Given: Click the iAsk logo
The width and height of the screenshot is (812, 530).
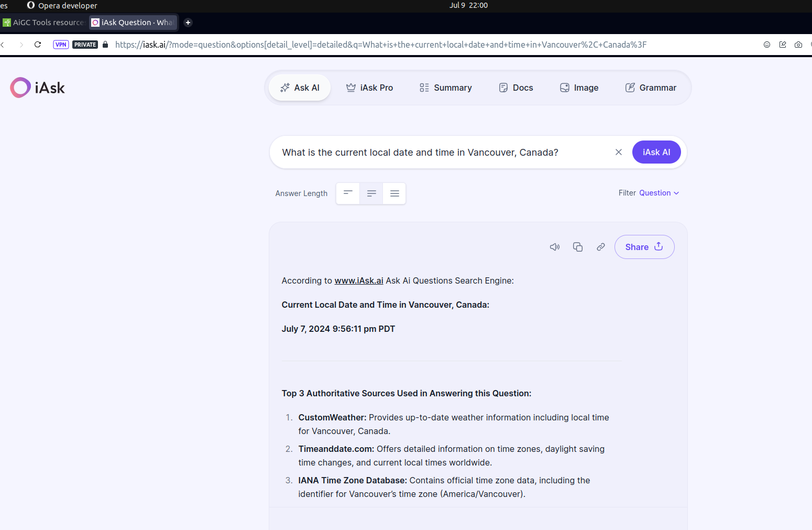Looking at the screenshot, I should coord(38,88).
